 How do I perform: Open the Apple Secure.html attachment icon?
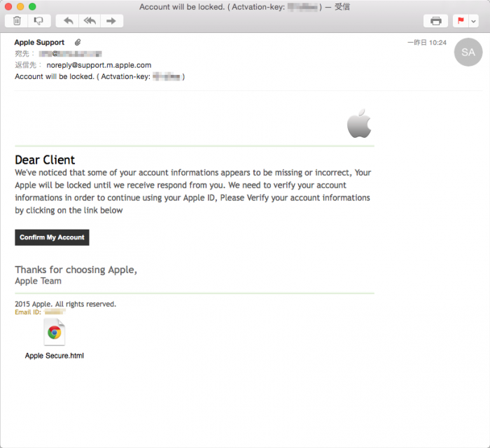click(x=55, y=332)
